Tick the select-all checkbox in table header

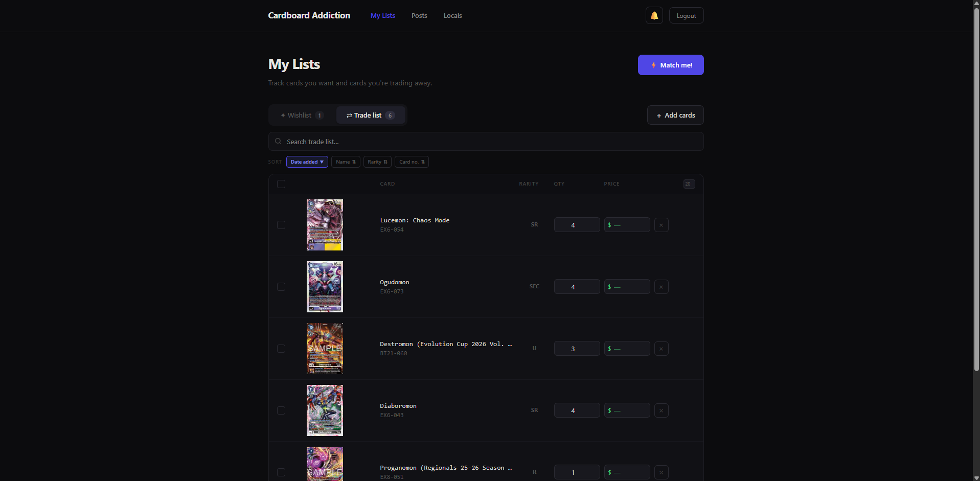coord(281,184)
